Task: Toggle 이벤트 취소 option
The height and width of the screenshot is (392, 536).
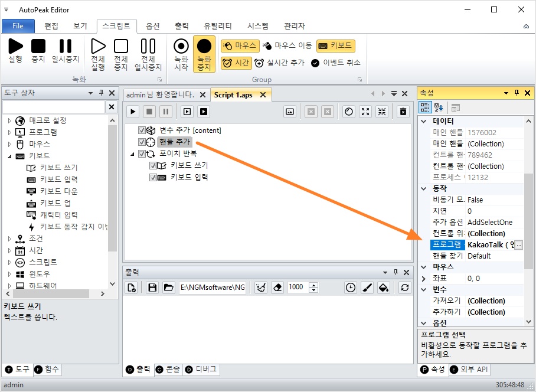Action: click(336, 63)
